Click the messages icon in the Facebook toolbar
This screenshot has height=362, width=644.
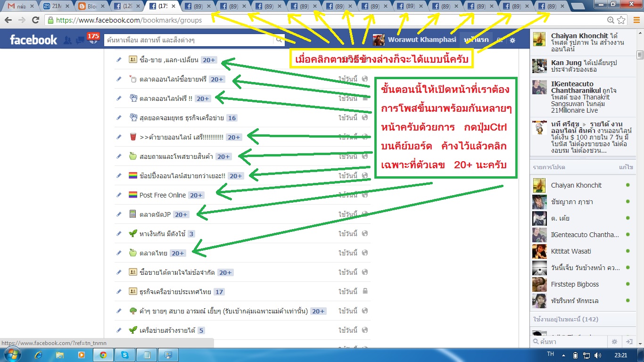coord(80,40)
